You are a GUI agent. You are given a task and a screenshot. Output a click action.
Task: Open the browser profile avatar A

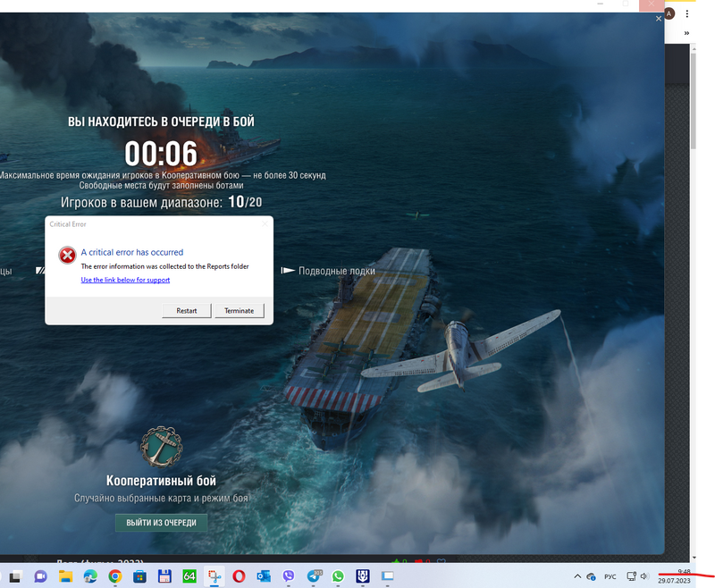click(x=669, y=13)
